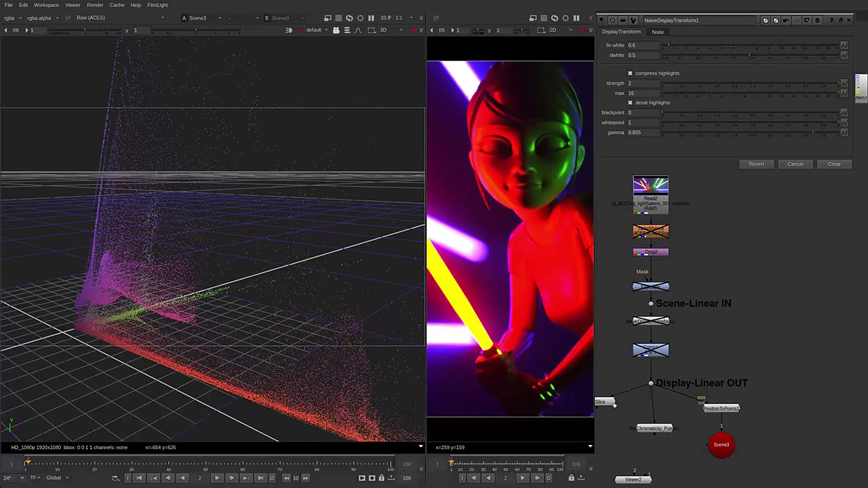Viewport: 868px width, 488px height.
Task: Jump to first frame in left timeline
Action: (139, 478)
